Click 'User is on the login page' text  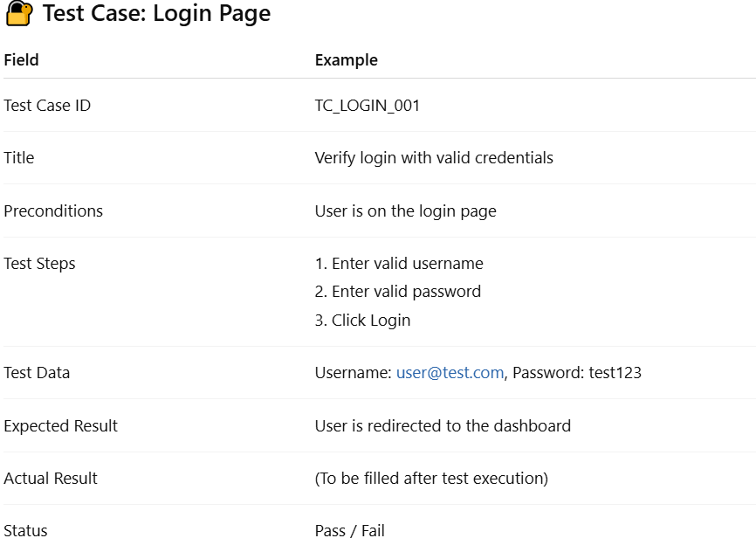click(405, 210)
